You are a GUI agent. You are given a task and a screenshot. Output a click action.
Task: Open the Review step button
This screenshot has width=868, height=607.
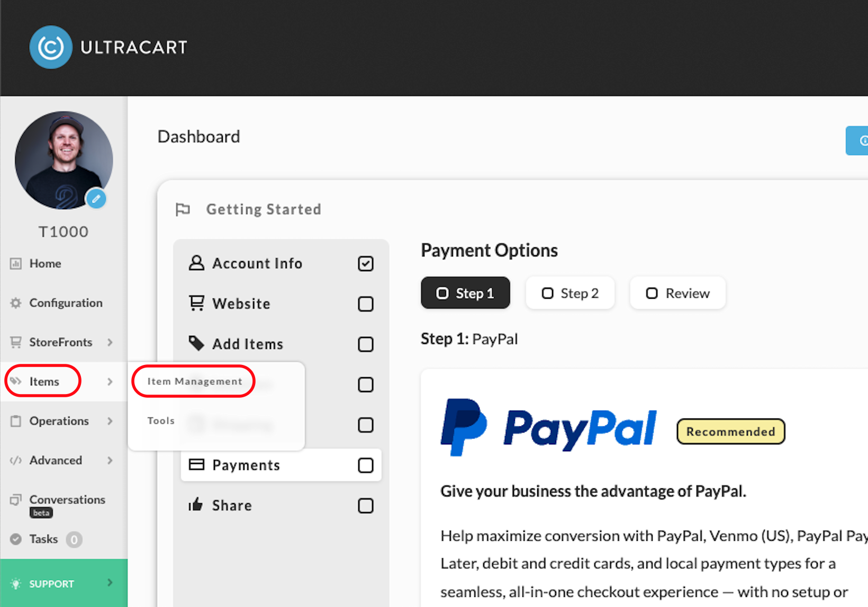[x=677, y=293]
